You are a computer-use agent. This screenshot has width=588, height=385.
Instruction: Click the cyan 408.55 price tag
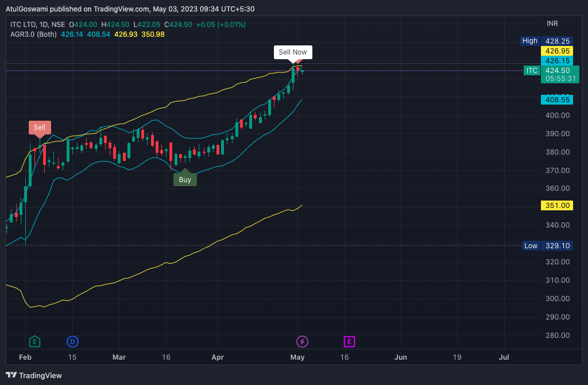point(557,100)
